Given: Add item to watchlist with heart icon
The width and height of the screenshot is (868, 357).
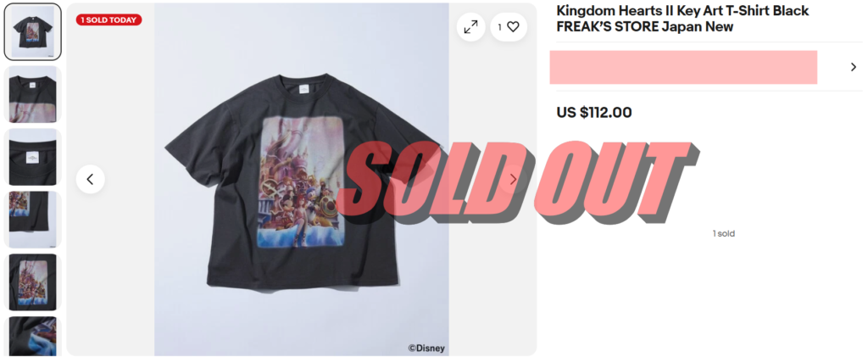Looking at the screenshot, I should point(509,26).
